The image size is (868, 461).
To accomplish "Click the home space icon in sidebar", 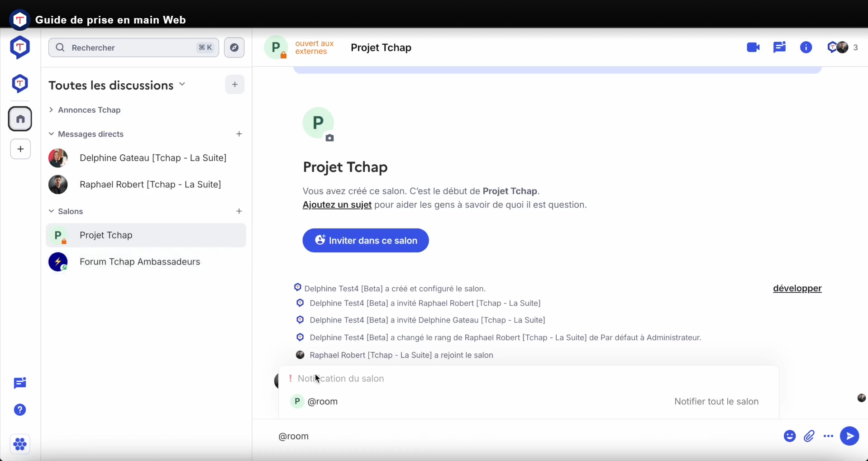I will coord(20,119).
